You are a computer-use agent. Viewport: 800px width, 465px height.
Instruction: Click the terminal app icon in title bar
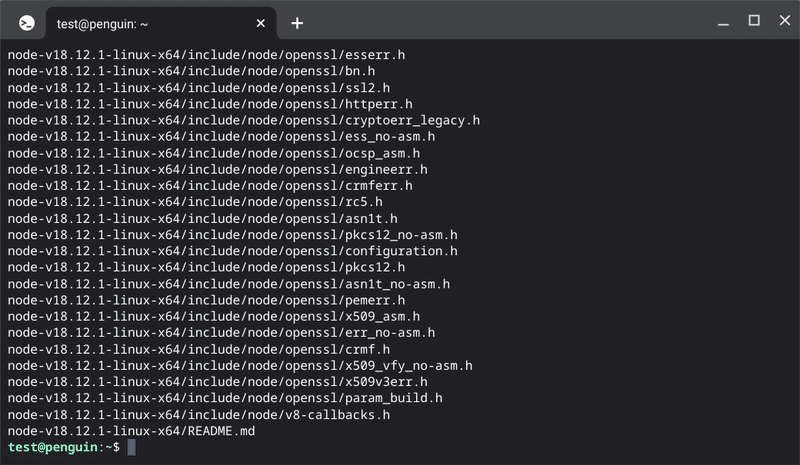[27, 23]
